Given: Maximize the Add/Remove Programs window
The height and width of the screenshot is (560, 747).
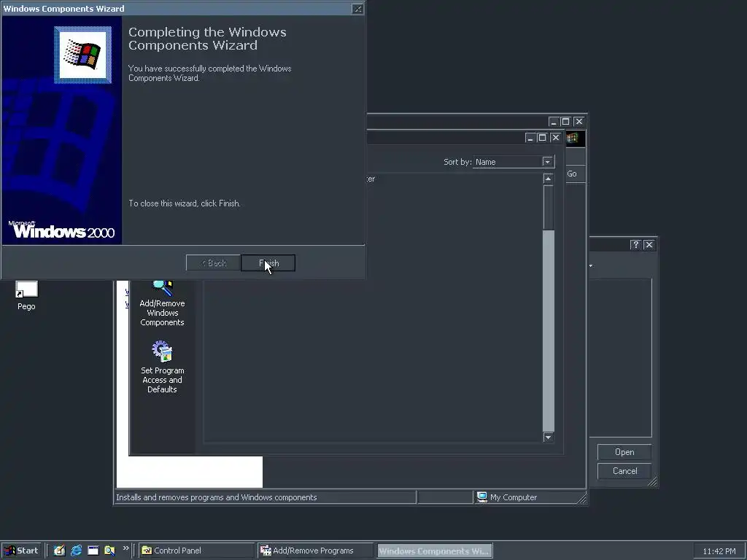Looking at the screenshot, I should click(542, 138).
